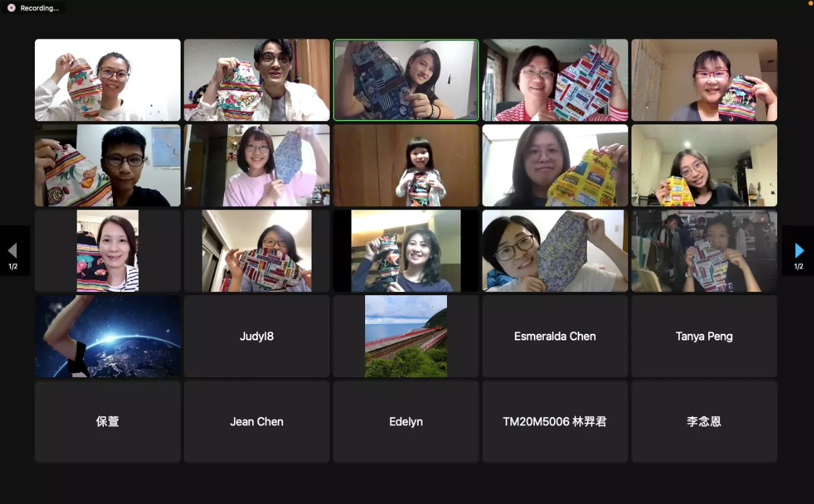Click the Recording text label
Viewport: 814px width, 504px height.
pyautogui.click(x=39, y=8)
